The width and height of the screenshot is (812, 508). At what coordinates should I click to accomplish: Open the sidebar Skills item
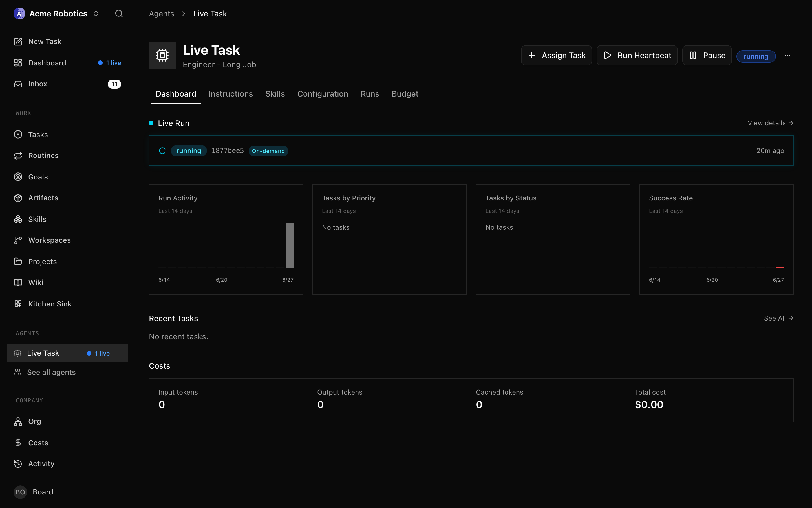click(x=67, y=219)
